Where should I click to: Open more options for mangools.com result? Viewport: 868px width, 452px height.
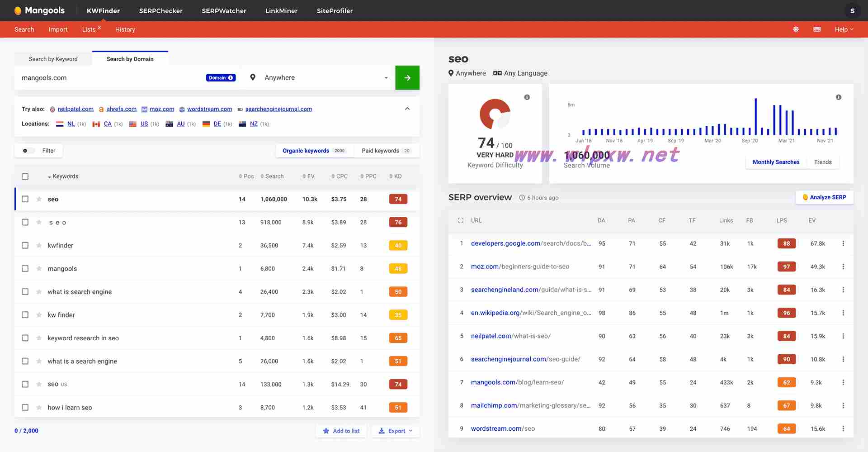click(x=843, y=382)
